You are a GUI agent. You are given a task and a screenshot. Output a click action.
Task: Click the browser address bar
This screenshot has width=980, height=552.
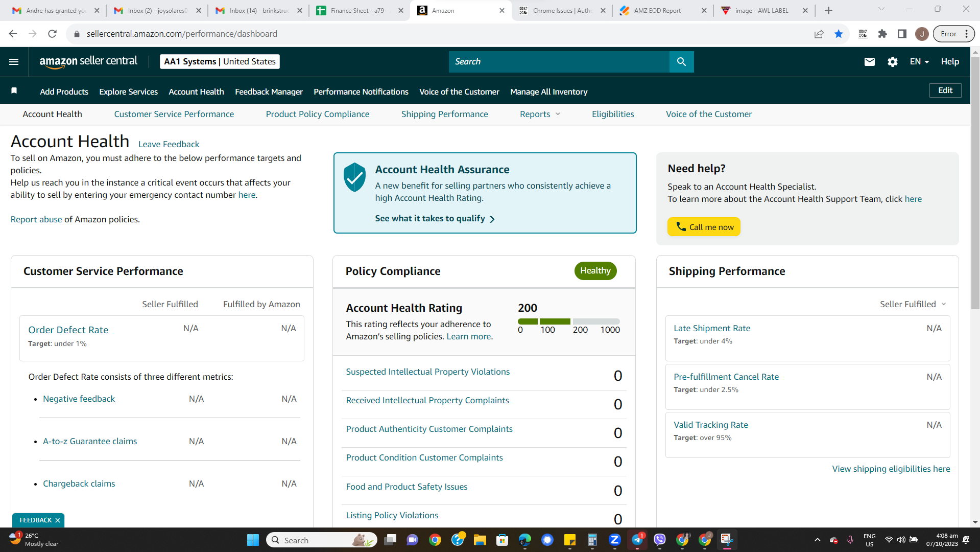pyautogui.click(x=439, y=34)
